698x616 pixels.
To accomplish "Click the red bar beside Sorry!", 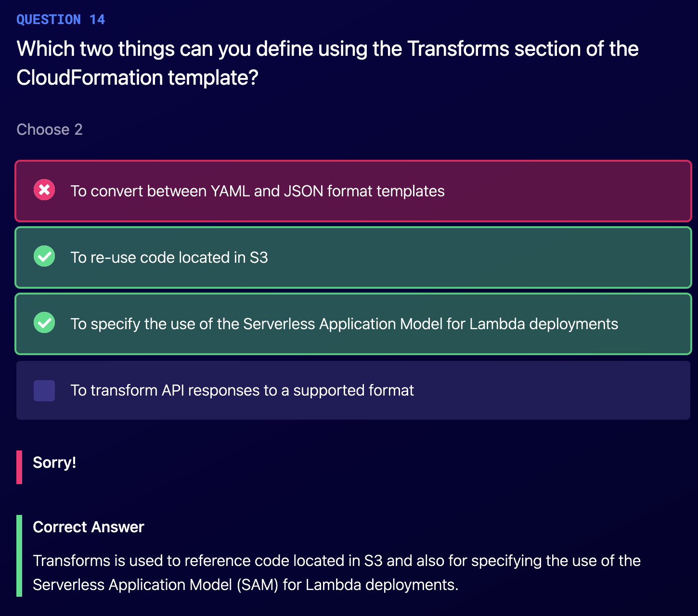I will tap(19, 467).
